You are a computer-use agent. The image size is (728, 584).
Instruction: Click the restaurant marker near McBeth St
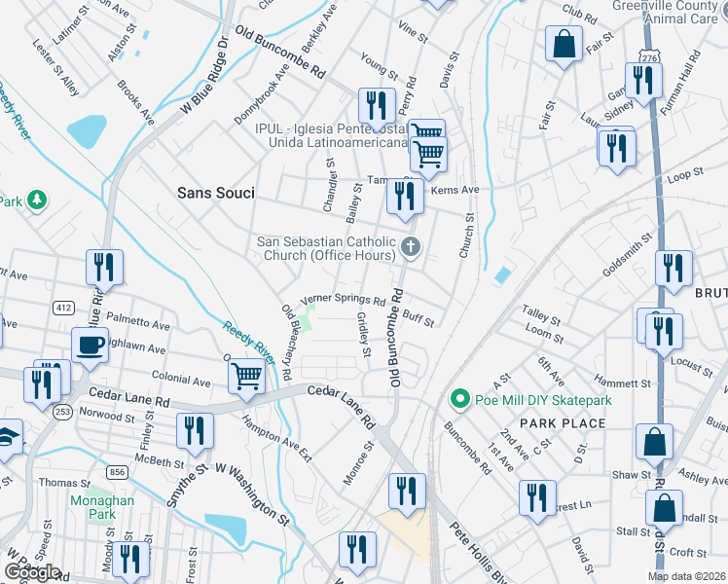pyautogui.click(x=195, y=433)
